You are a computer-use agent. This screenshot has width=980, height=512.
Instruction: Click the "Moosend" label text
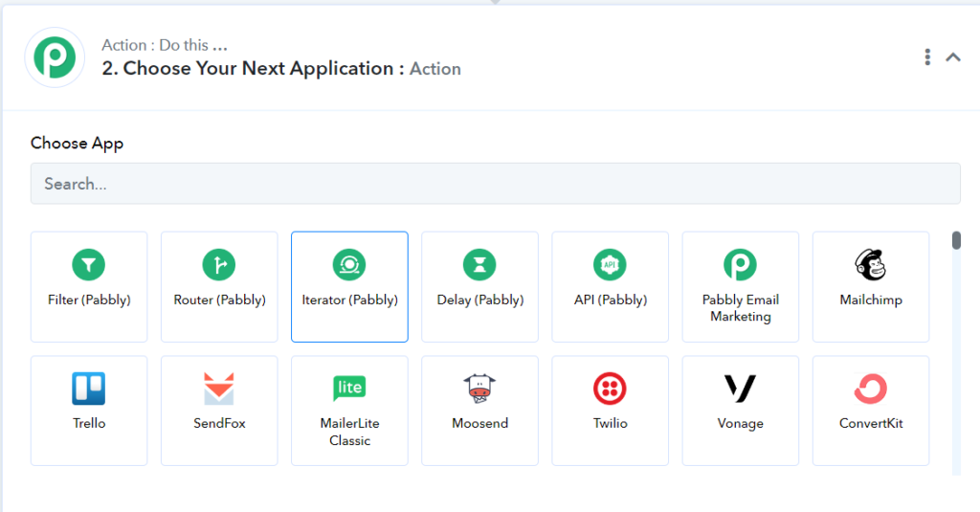click(480, 423)
